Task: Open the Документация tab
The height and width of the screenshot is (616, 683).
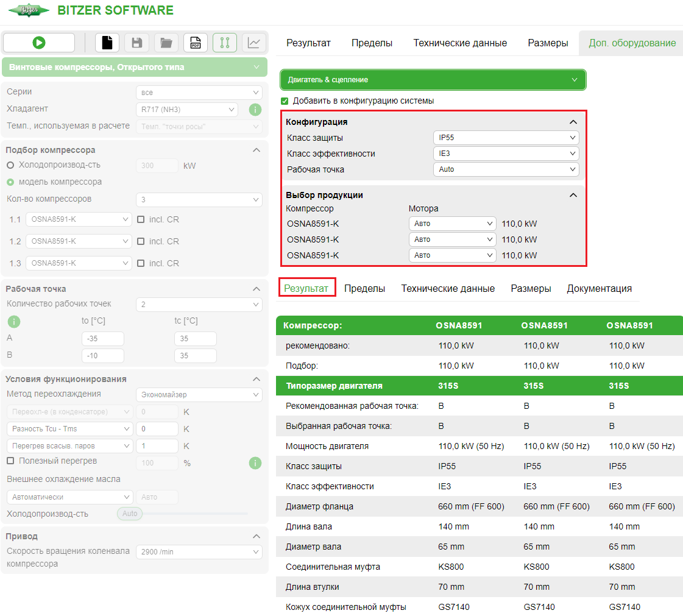Action: pyautogui.click(x=600, y=288)
